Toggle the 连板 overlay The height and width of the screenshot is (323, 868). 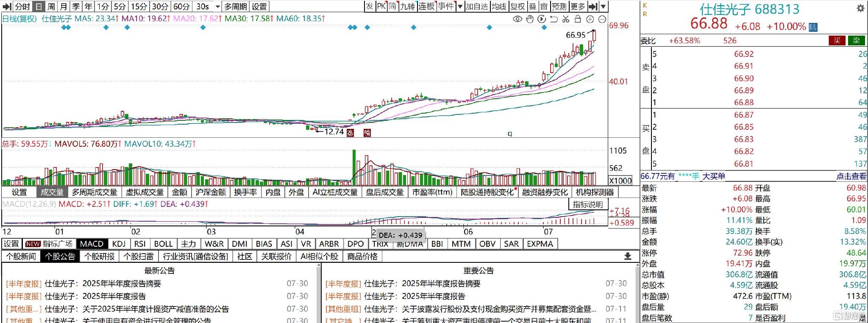(426, 6)
